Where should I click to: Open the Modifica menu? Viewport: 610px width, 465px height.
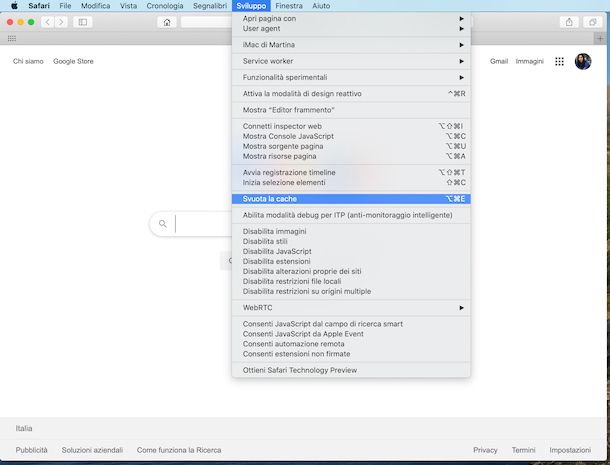95,6
